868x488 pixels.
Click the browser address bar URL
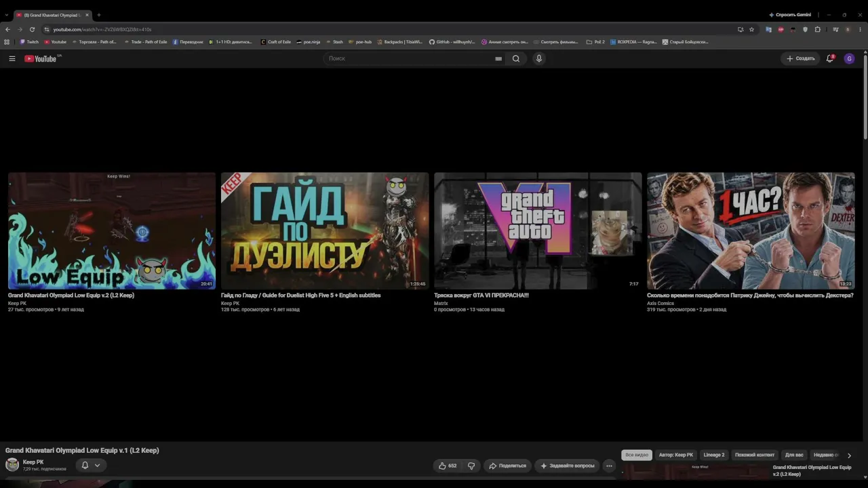click(102, 29)
